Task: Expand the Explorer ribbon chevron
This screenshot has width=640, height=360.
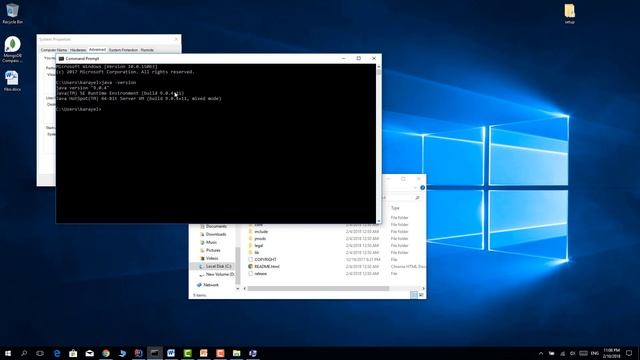Action: pyautogui.click(x=416, y=188)
